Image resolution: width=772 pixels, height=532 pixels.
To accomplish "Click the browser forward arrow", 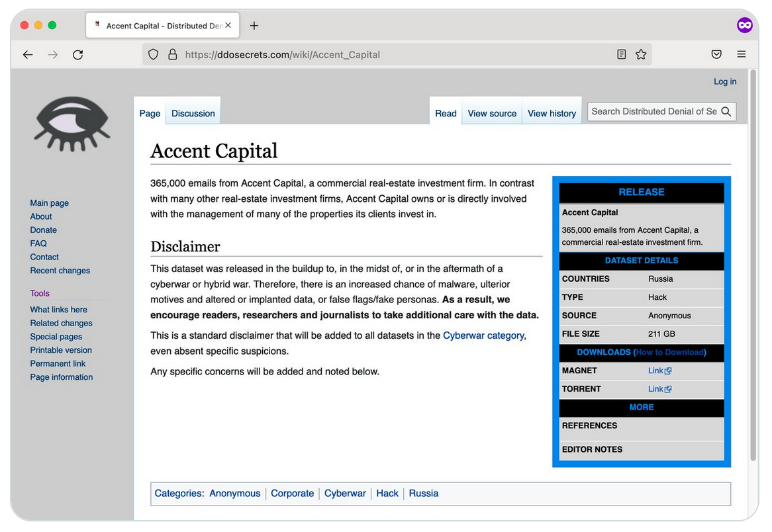I will pyautogui.click(x=53, y=55).
